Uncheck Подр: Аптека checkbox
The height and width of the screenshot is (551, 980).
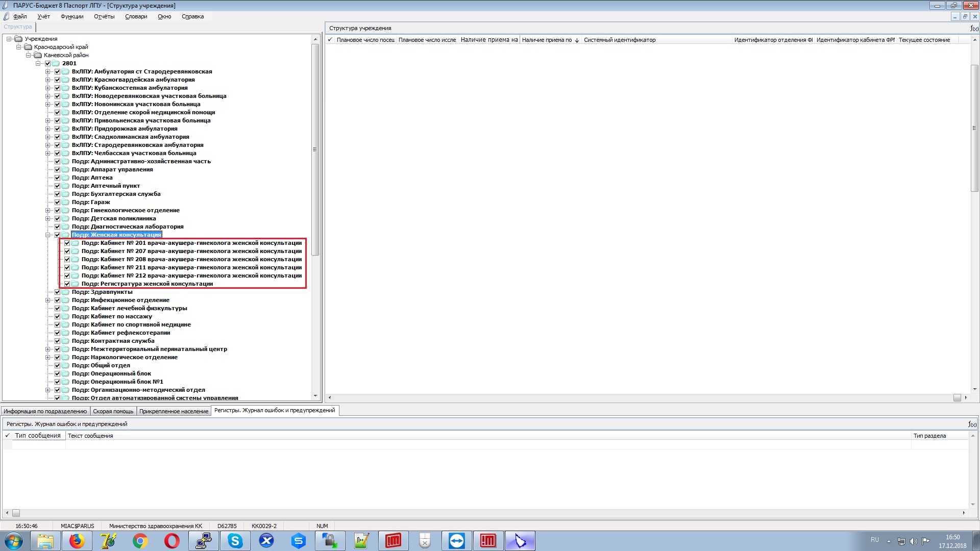pos(58,178)
